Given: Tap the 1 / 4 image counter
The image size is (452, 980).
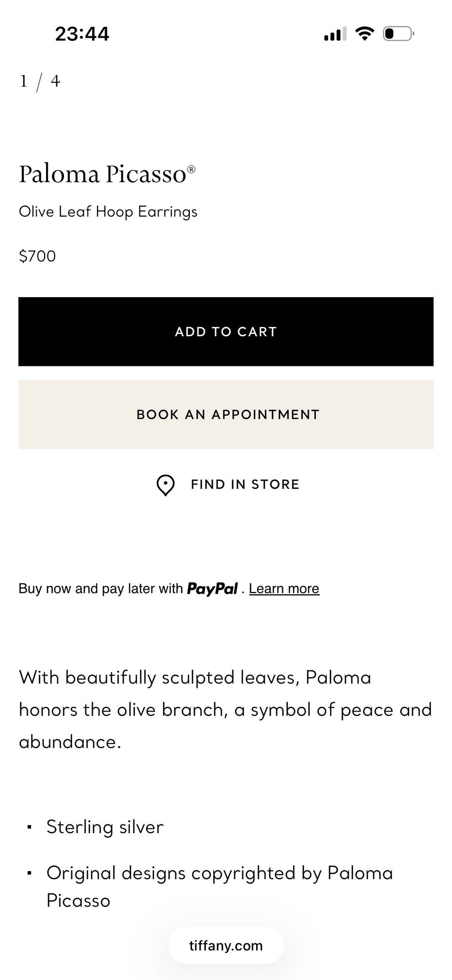Looking at the screenshot, I should 40,81.
